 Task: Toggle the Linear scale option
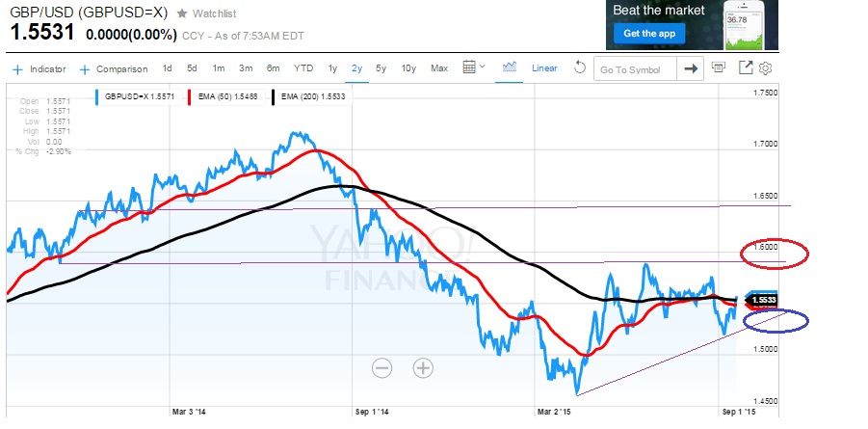[544, 68]
